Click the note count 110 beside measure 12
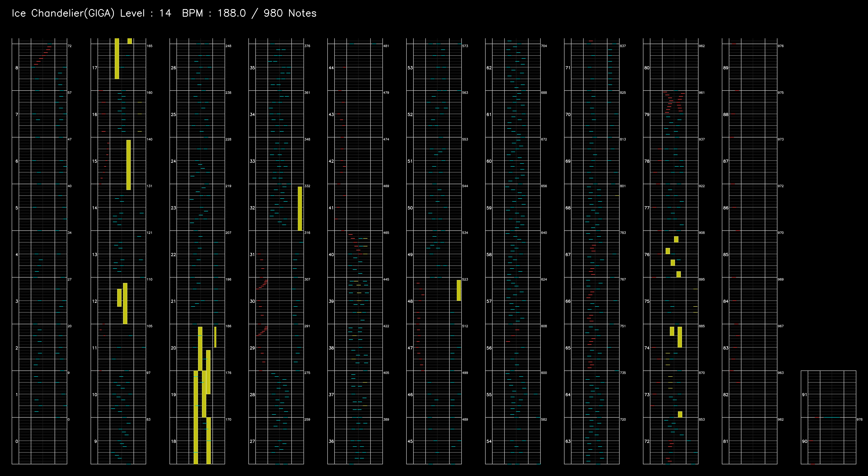 [x=149, y=280]
